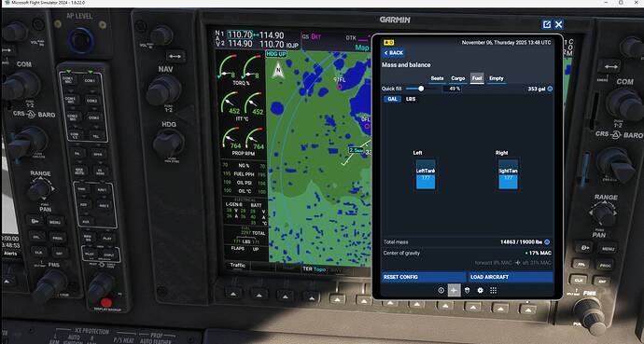Click the right COM knob

tap(624, 103)
